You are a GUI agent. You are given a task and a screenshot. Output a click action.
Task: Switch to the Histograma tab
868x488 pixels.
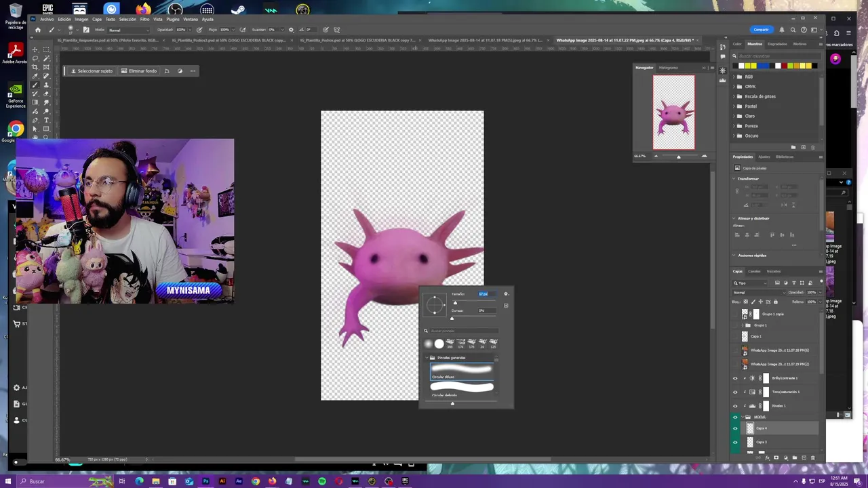click(668, 68)
